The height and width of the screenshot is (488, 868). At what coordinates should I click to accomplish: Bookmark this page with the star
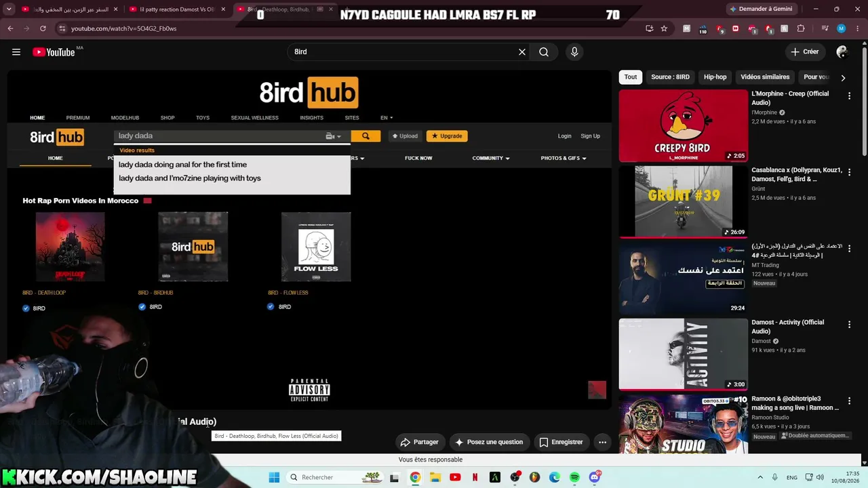[664, 28]
